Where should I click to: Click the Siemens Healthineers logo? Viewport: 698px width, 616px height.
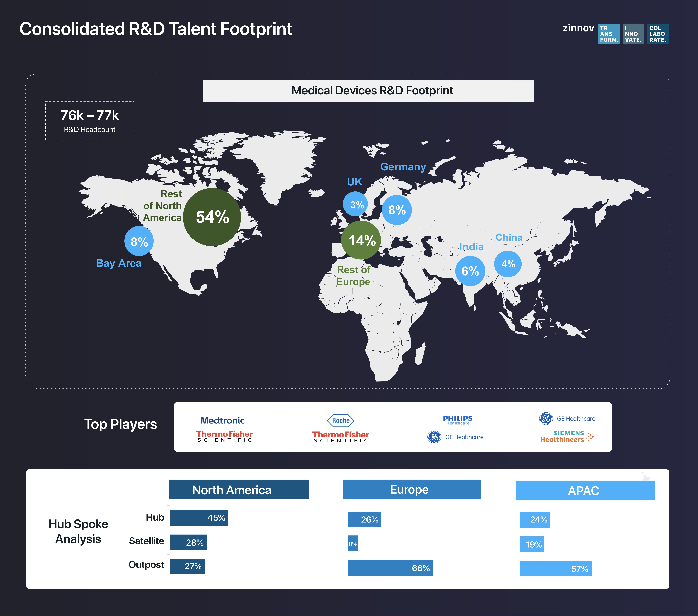click(567, 436)
